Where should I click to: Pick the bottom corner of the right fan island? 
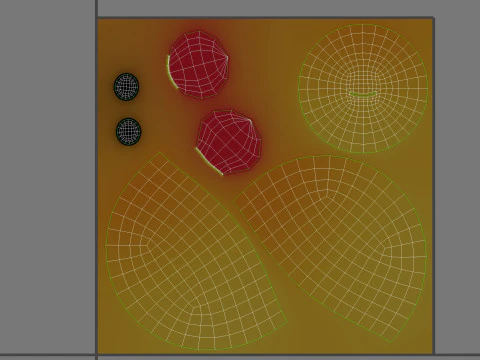[390, 342]
